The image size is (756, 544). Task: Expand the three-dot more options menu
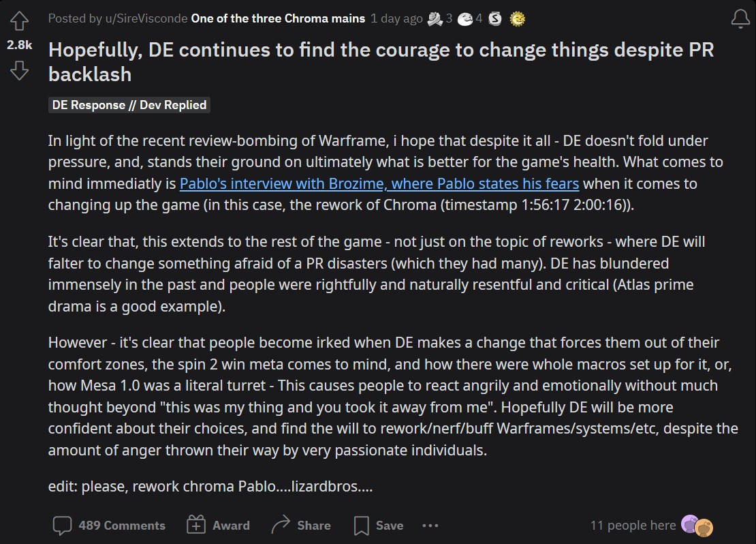[x=430, y=525]
